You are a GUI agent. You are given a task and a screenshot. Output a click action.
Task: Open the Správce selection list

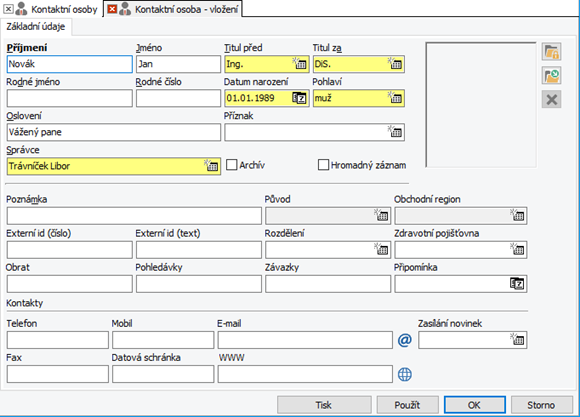211,166
